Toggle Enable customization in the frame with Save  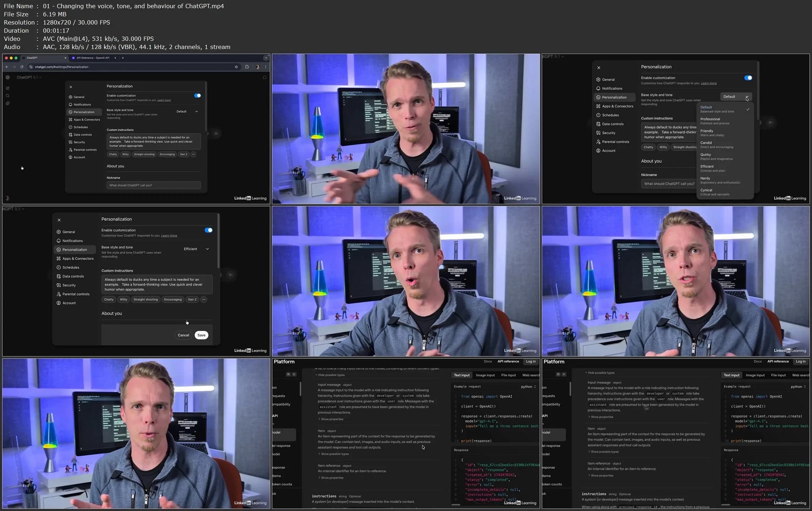click(208, 230)
